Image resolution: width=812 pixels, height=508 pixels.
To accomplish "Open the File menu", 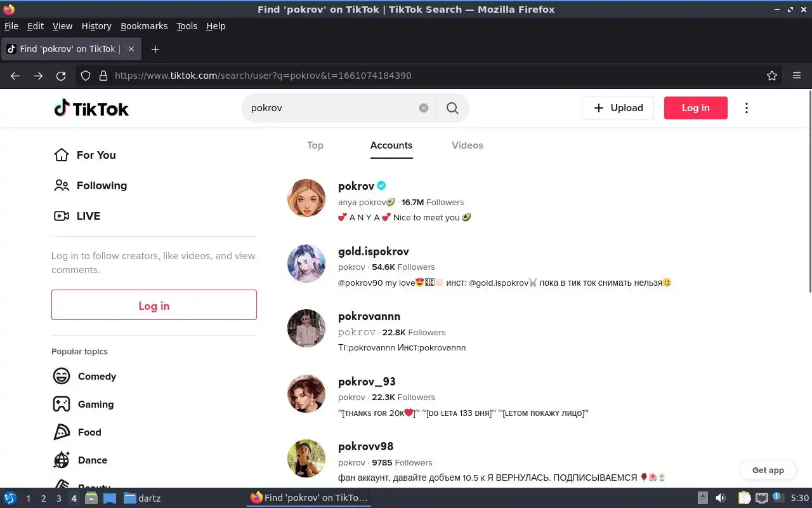I will pos(11,26).
